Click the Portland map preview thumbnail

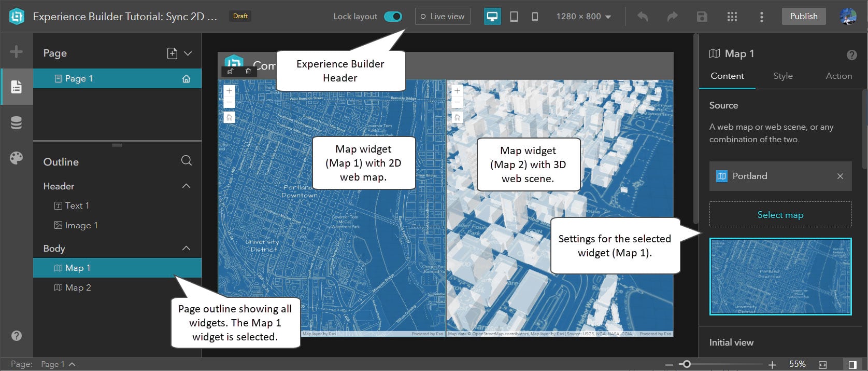pos(780,277)
